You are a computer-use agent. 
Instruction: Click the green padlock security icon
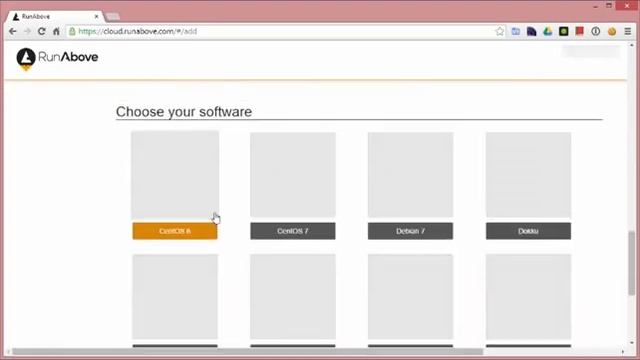(72, 31)
